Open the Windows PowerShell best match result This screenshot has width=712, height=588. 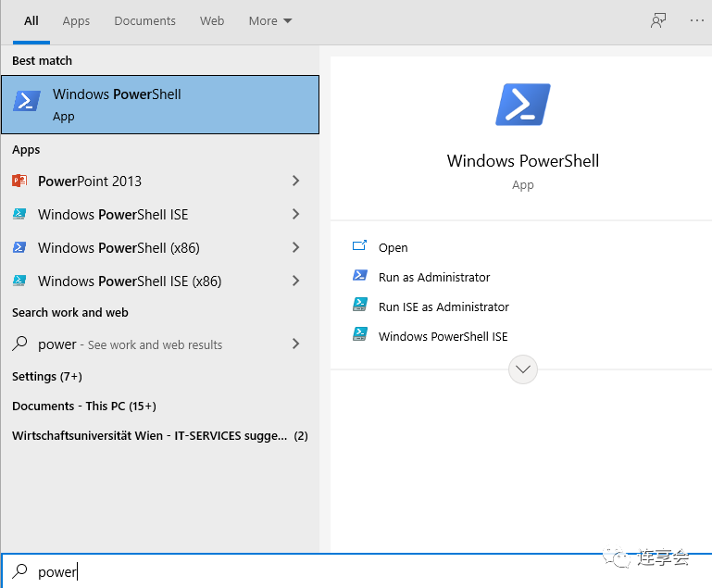click(160, 105)
